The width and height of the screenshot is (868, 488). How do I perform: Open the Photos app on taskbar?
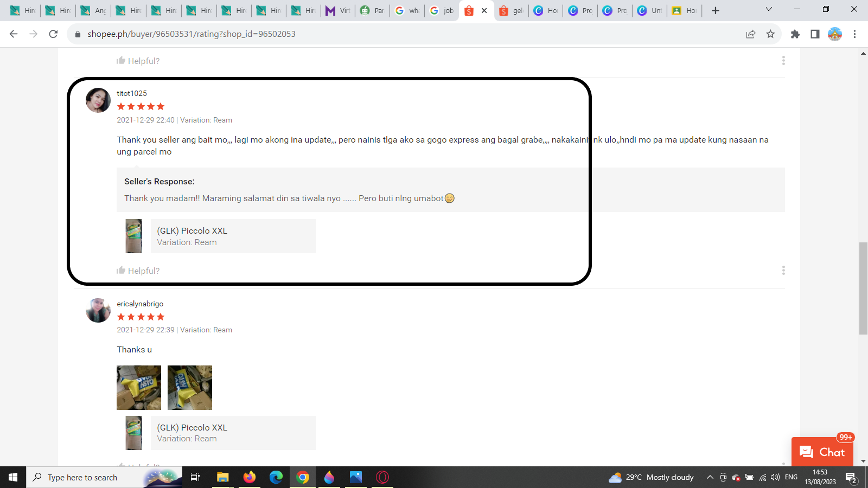coord(356,477)
